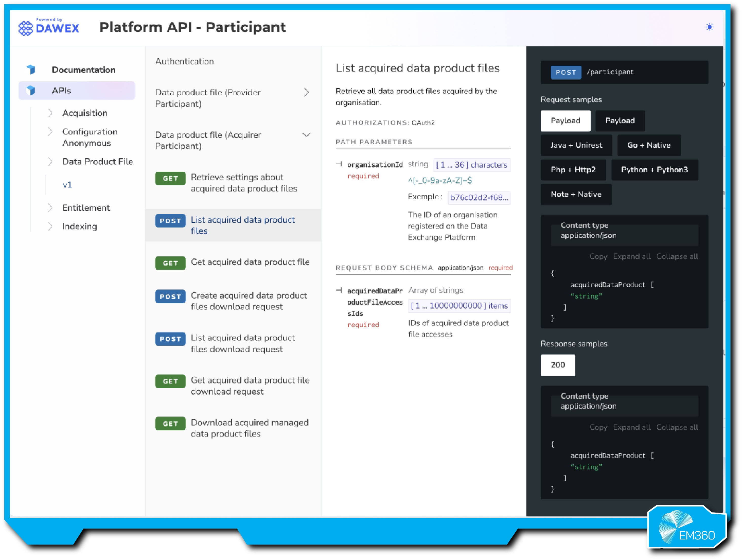
Task: Switch to the second Payload sample
Action: coord(620,120)
